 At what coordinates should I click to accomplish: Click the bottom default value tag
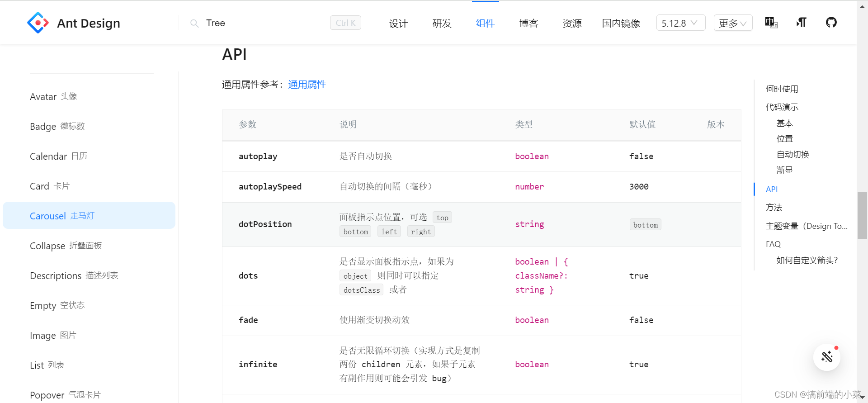(645, 225)
